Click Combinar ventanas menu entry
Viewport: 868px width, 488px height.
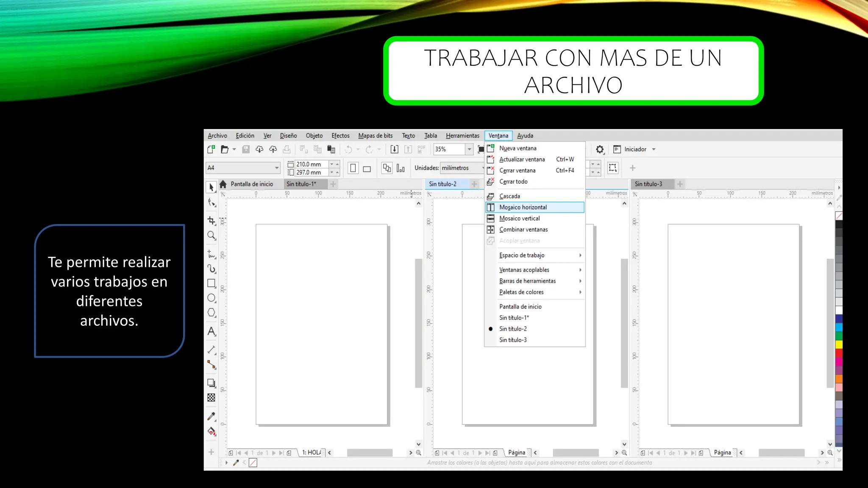[x=535, y=229]
